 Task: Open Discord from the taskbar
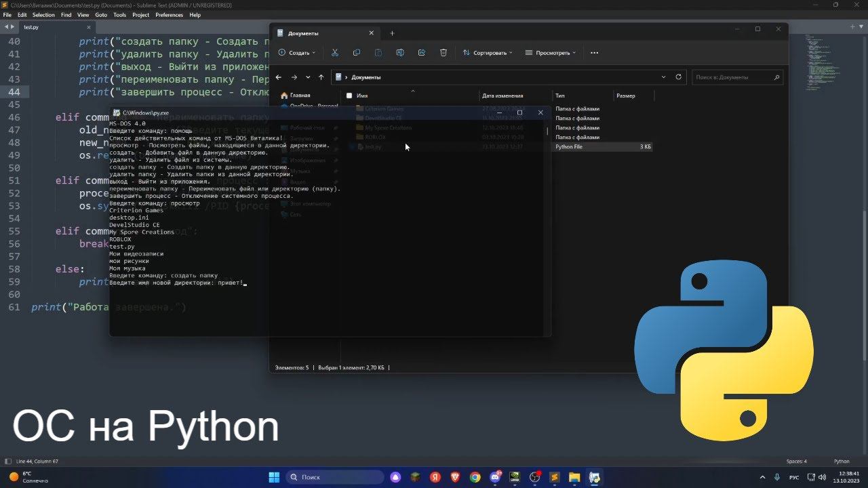click(x=495, y=477)
